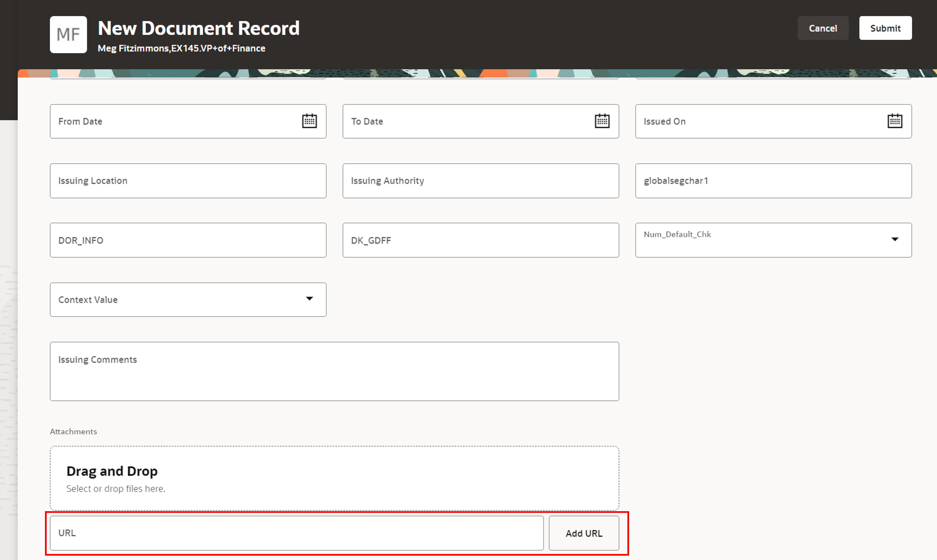
Task: Click the Issuing Location text field
Action: tap(188, 181)
